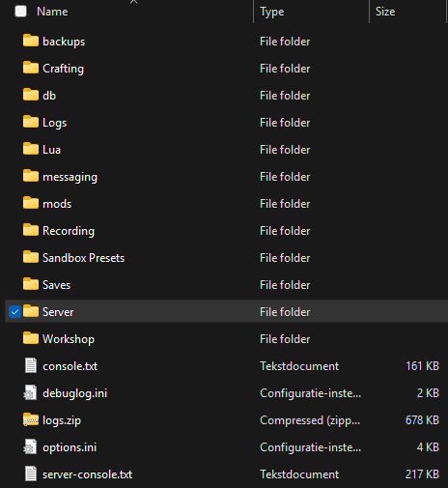
Task: Sort by the Size column header
Action: pyautogui.click(x=385, y=12)
